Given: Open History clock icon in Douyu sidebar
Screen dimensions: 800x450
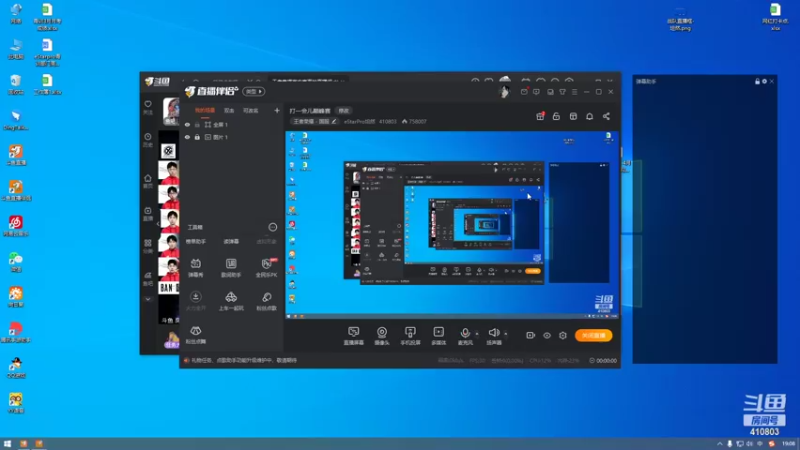Looking at the screenshot, I should (148, 140).
